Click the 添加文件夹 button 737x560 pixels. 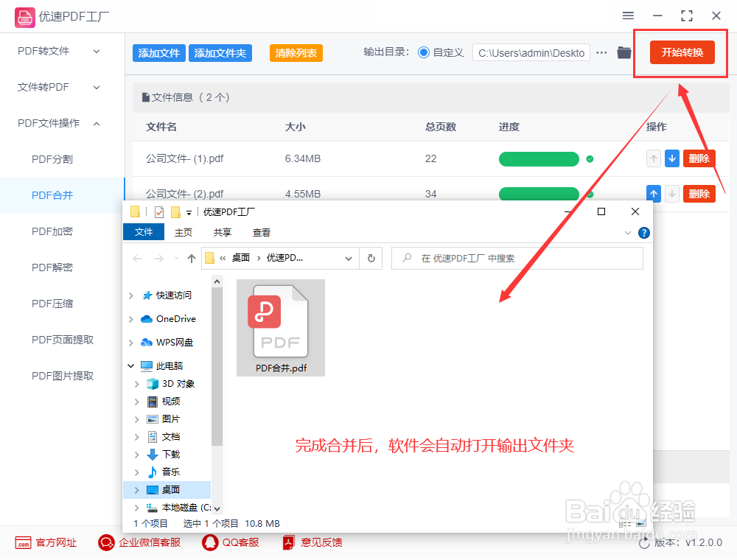220,53
